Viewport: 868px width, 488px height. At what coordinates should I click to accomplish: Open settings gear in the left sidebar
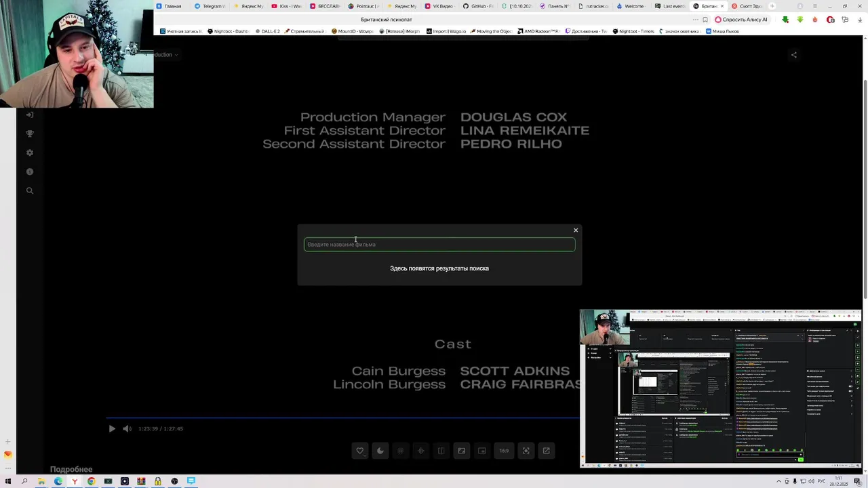point(30,152)
